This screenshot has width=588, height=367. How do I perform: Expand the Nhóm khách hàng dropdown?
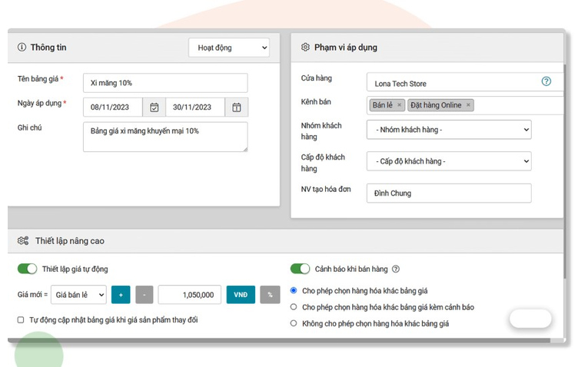point(449,130)
